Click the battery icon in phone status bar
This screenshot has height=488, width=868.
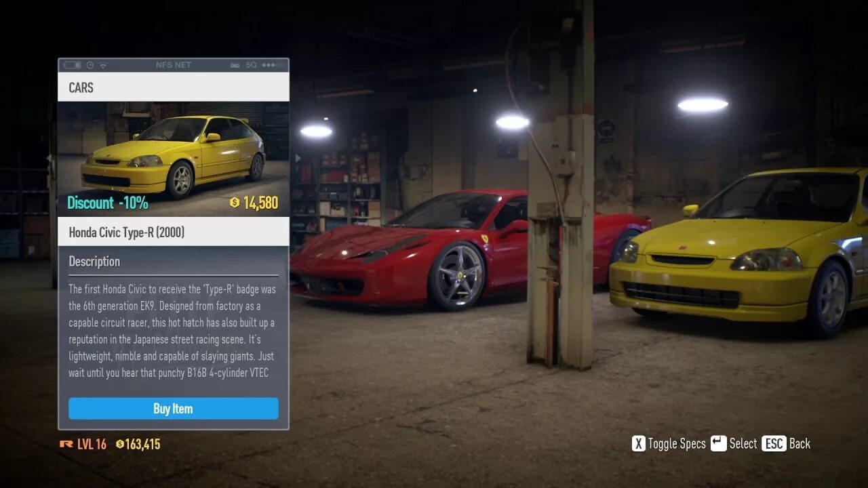72,65
